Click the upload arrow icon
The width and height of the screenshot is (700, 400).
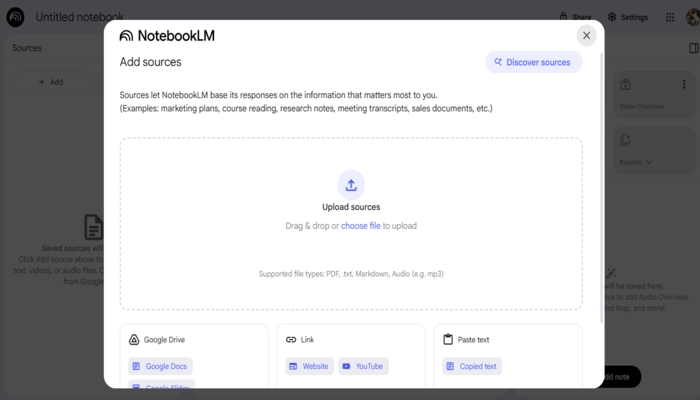pos(351,185)
